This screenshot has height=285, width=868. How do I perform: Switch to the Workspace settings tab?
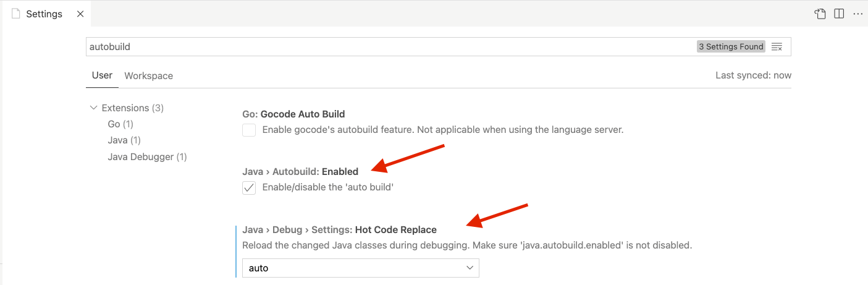pyautogui.click(x=148, y=76)
